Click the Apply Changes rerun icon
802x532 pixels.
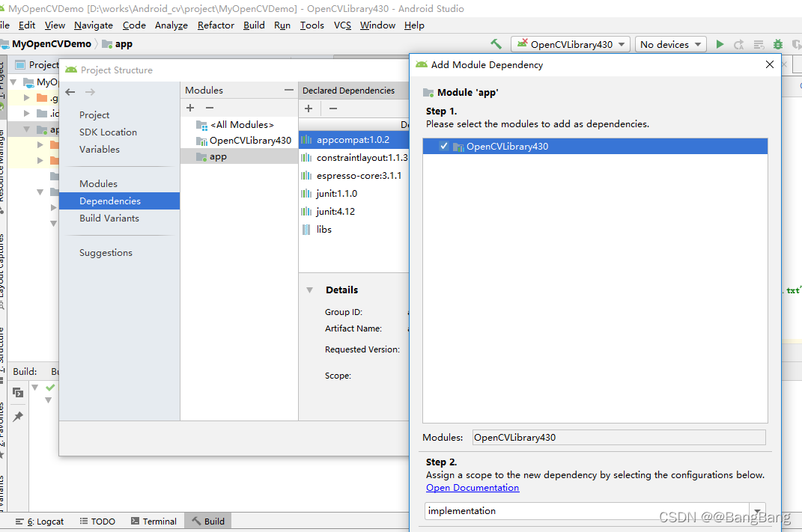[x=739, y=44]
